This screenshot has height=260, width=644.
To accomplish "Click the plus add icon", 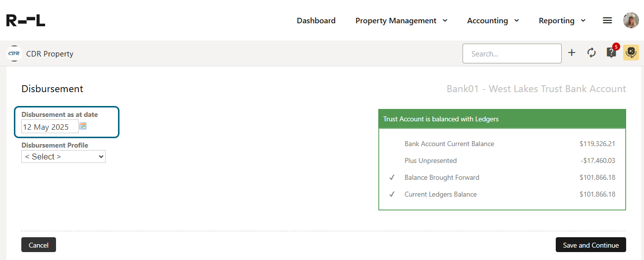I will [x=572, y=52].
